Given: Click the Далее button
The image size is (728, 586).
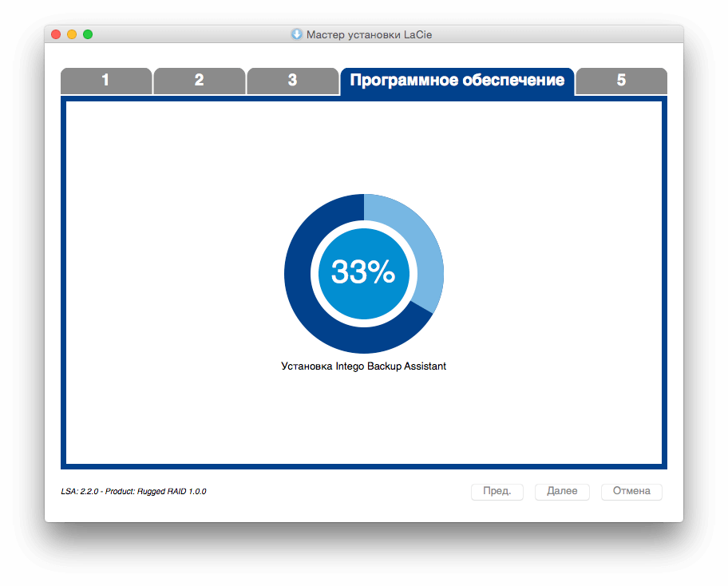Looking at the screenshot, I should tap(562, 491).
